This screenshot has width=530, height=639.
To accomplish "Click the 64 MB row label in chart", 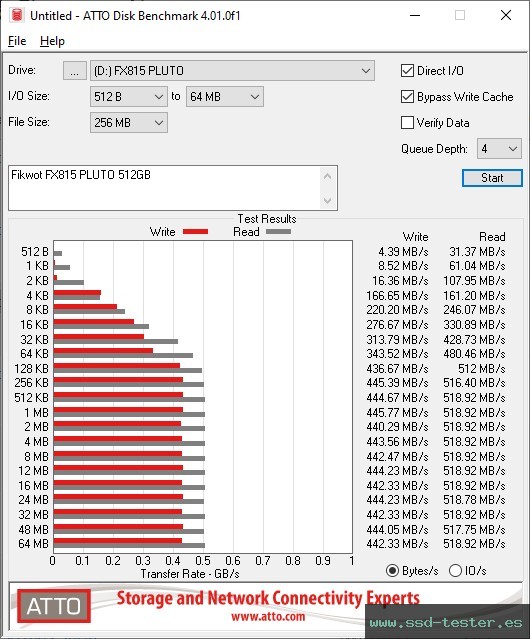I will (33, 544).
